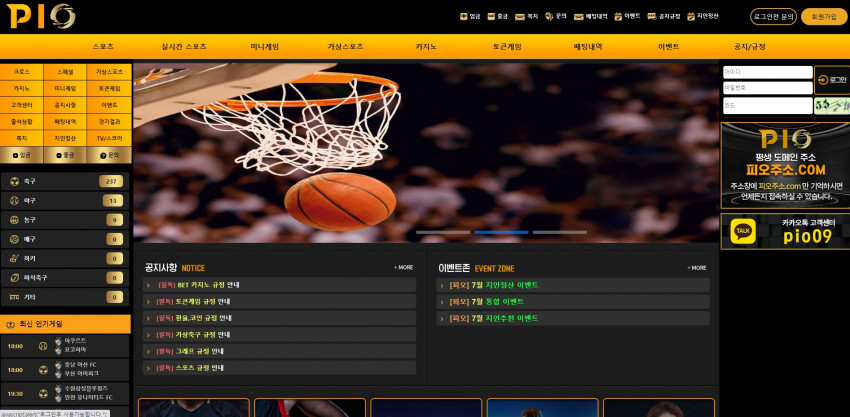Open 배팅내역 in the main navigation bar
The height and width of the screenshot is (417, 850).
(588, 47)
